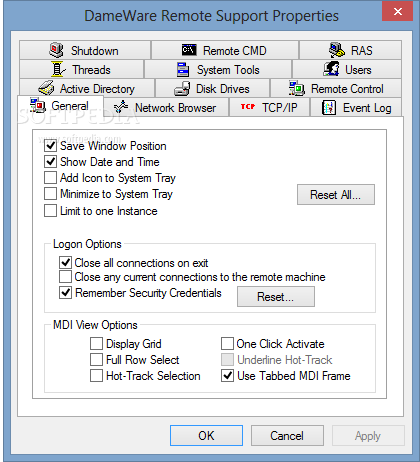This screenshot has height=462, width=420.
Task: Check One Click Activate
Action: click(227, 343)
